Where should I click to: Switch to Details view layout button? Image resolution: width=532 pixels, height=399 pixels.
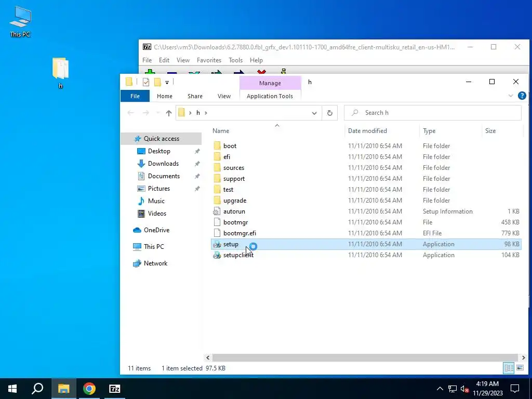509,368
